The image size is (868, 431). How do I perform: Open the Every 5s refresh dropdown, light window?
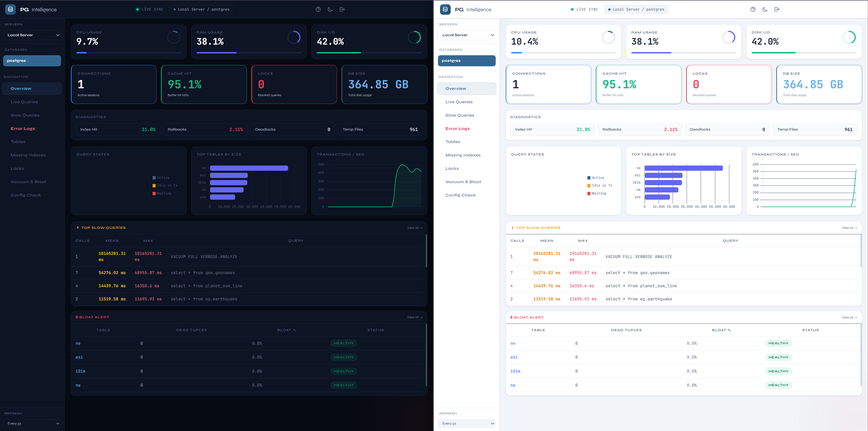point(467,423)
